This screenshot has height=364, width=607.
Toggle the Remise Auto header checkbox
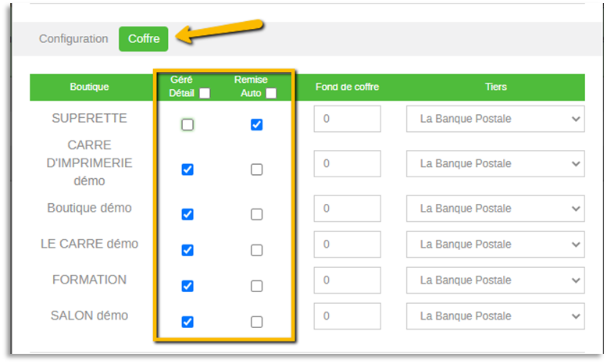(x=270, y=94)
